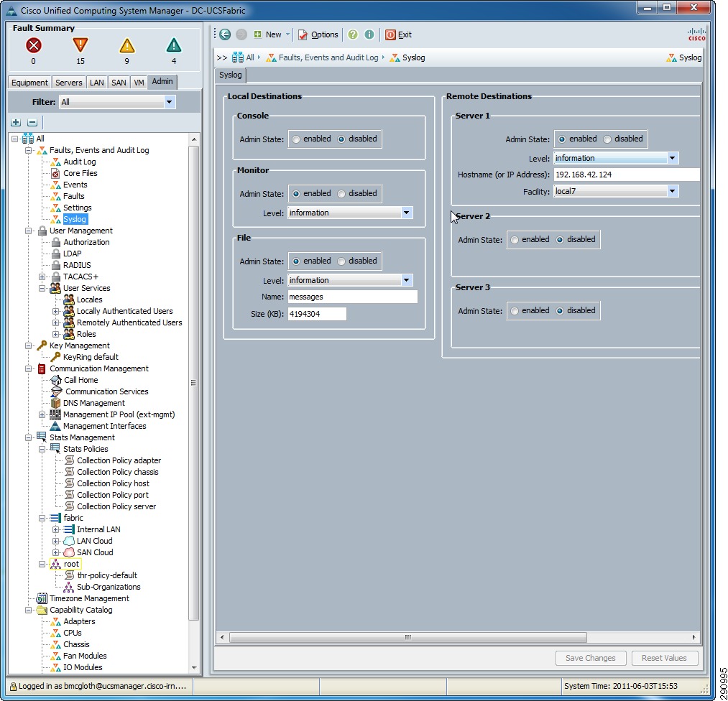Click the Core Files tree icon
Image resolution: width=728 pixels, height=701 pixels.
56,173
